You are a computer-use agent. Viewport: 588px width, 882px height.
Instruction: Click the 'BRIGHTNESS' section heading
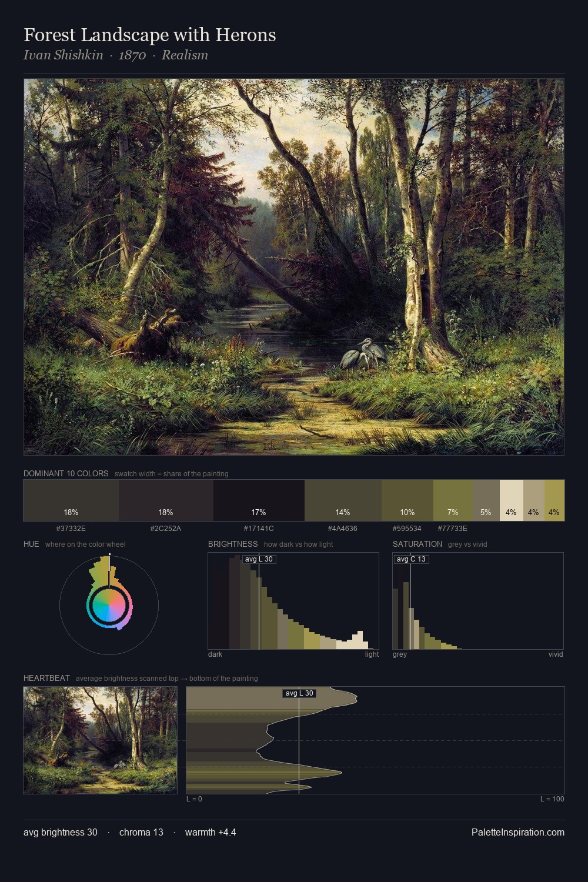(x=233, y=544)
